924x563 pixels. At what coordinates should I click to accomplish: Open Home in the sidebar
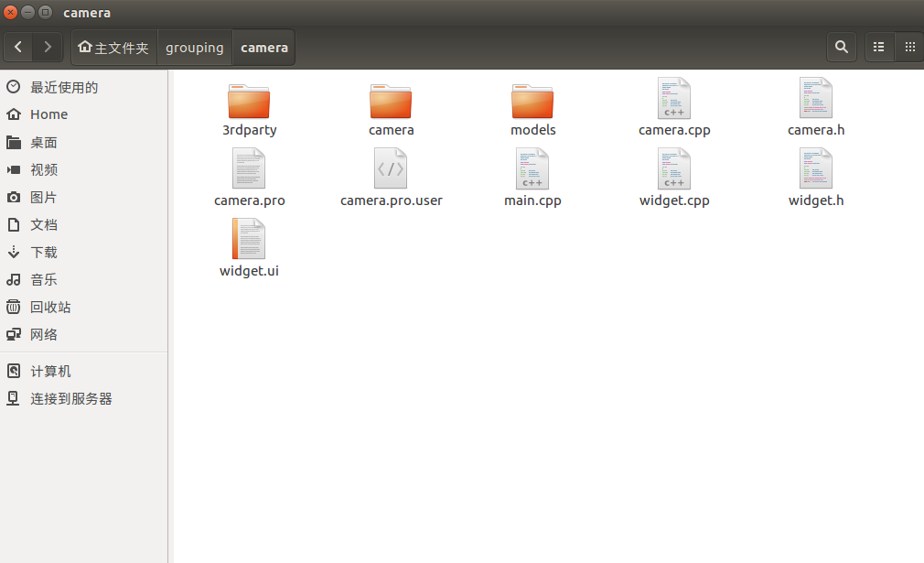point(83,114)
